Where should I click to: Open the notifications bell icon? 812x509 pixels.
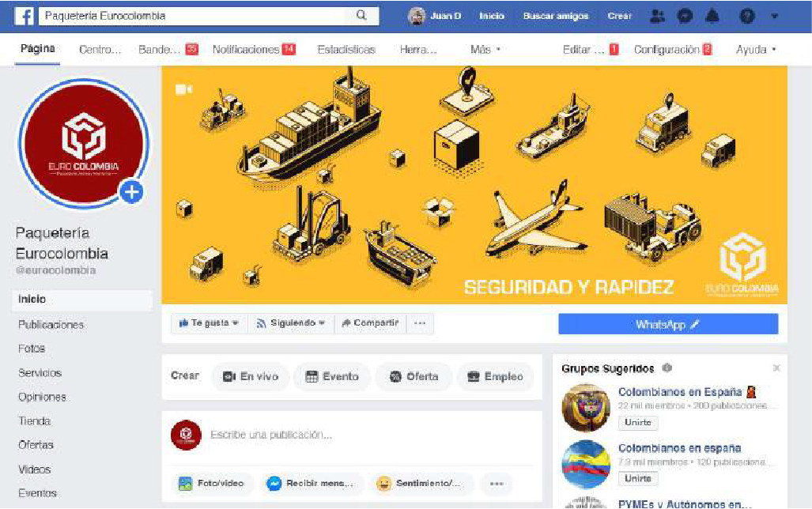[712, 16]
